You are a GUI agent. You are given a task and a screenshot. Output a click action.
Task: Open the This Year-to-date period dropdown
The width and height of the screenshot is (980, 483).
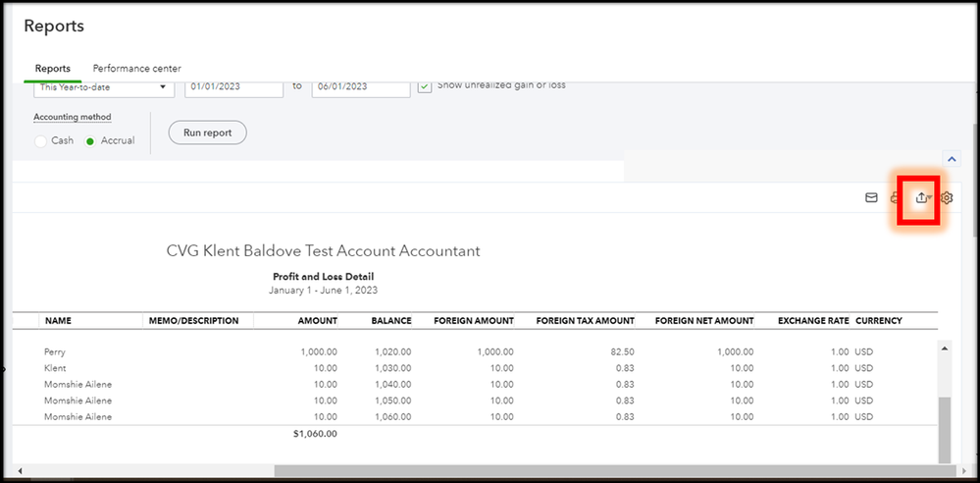[x=102, y=87]
